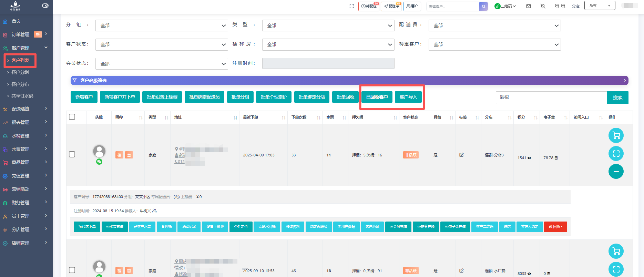The image size is (644, 277).
Task: Click the 配送中 in-delivery button
Action: (391, 6)
